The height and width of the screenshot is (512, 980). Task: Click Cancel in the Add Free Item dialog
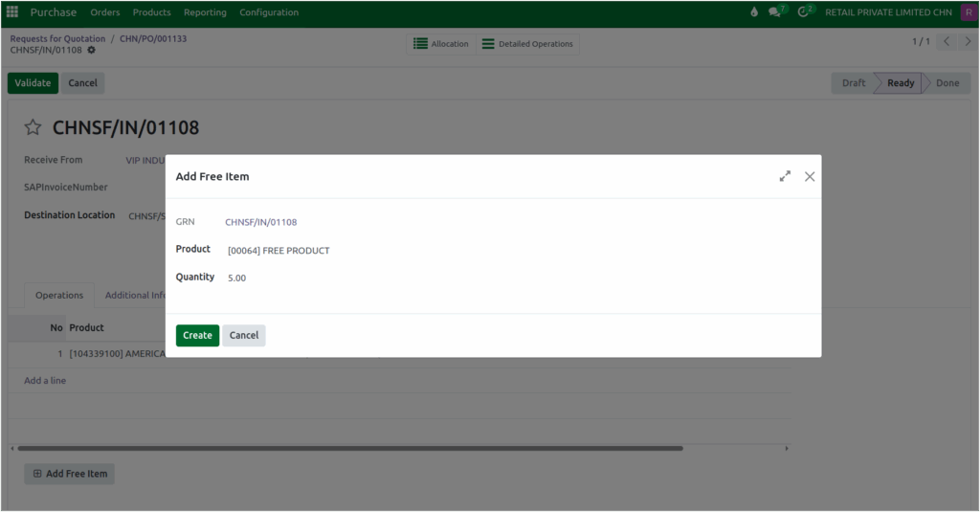(x=244, y=335)
